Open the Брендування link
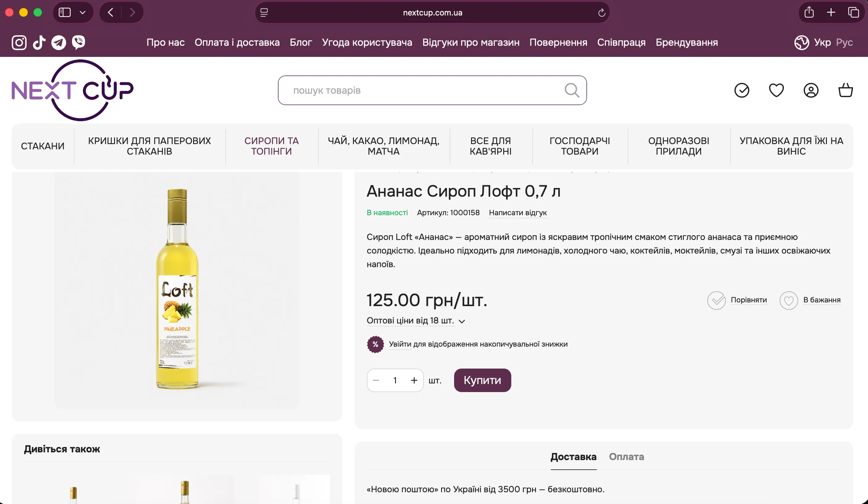The height and width of the screenshot is (504, 868). (687, 42)
